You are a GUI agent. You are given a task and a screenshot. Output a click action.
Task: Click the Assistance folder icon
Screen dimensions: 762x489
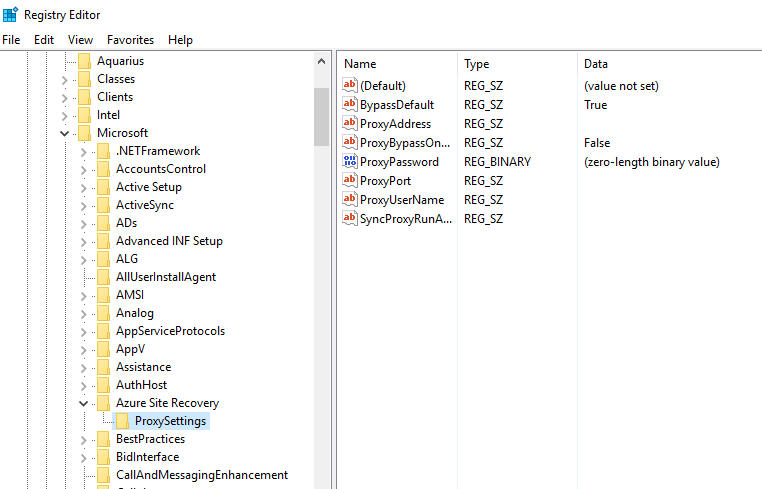(x=104, y=367)
